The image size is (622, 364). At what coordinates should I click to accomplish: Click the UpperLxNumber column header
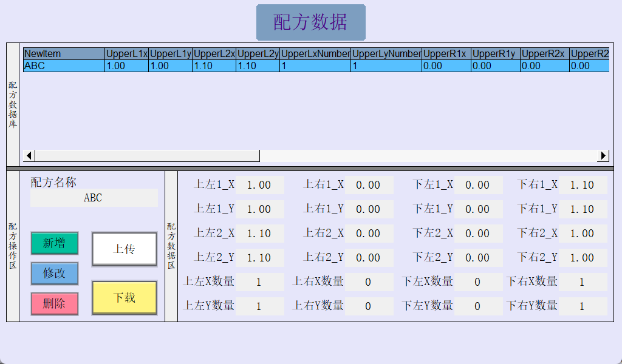click(x=315, y=54)
